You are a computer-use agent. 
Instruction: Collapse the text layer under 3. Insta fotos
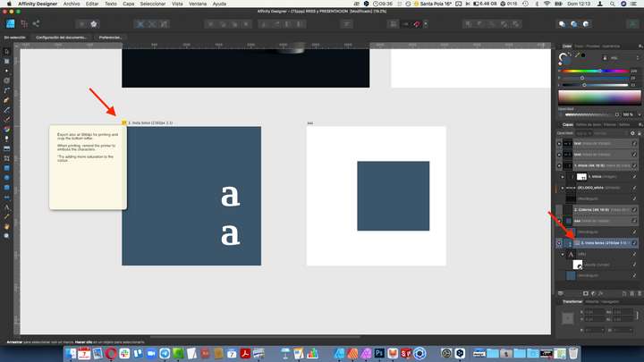coord(563,254)
